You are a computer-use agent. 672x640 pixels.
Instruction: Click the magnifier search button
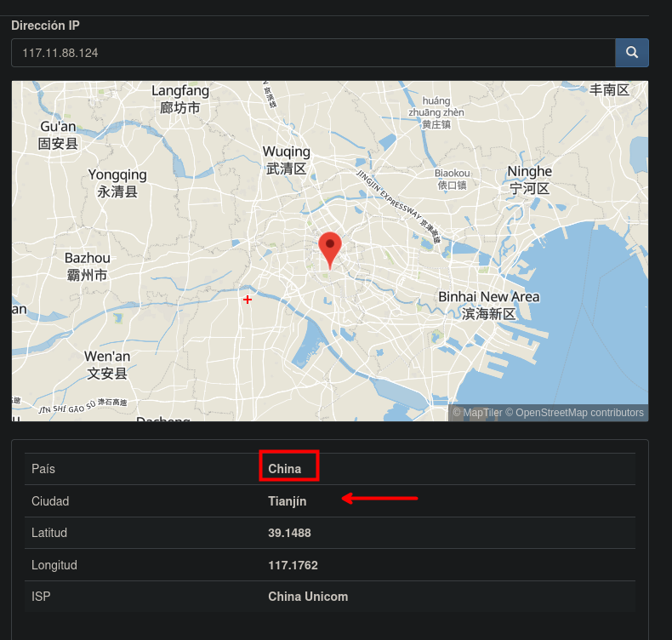click(631, 53)
